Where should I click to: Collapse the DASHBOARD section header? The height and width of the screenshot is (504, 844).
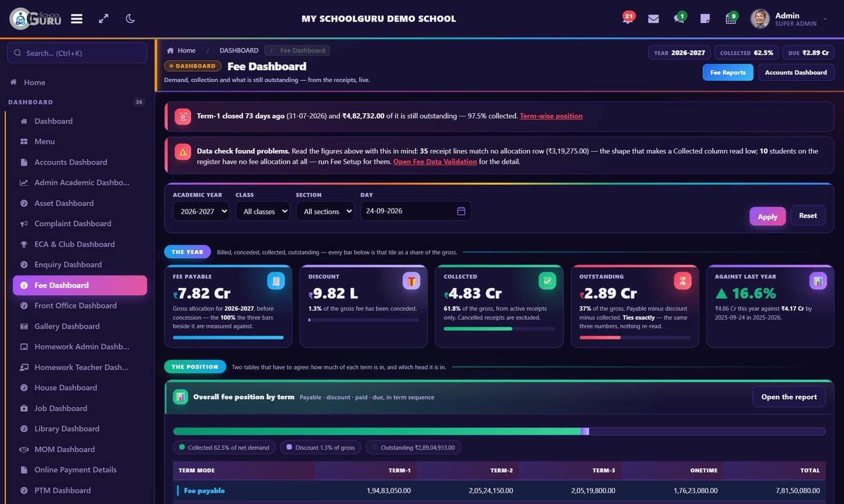77,102
